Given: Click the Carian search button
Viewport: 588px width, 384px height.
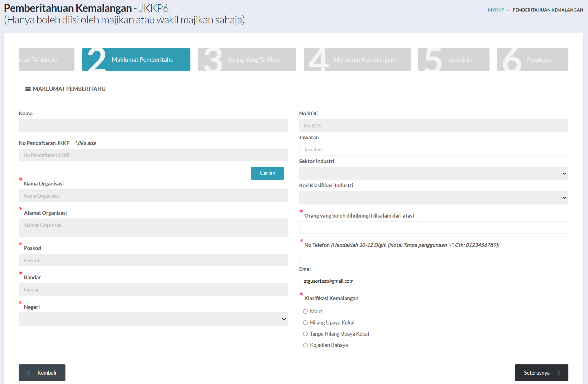Looking at the screenshot, I should pos(267,173).
